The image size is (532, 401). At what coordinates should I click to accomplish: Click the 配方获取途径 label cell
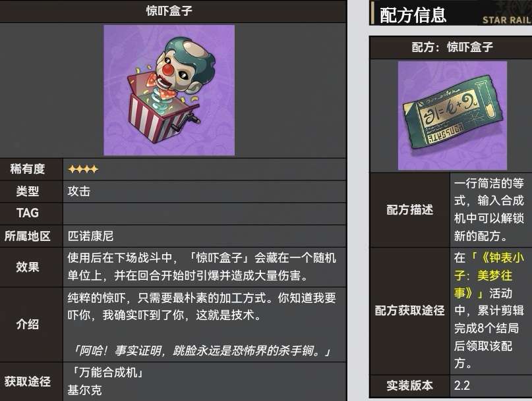click(x=410, y=311)
